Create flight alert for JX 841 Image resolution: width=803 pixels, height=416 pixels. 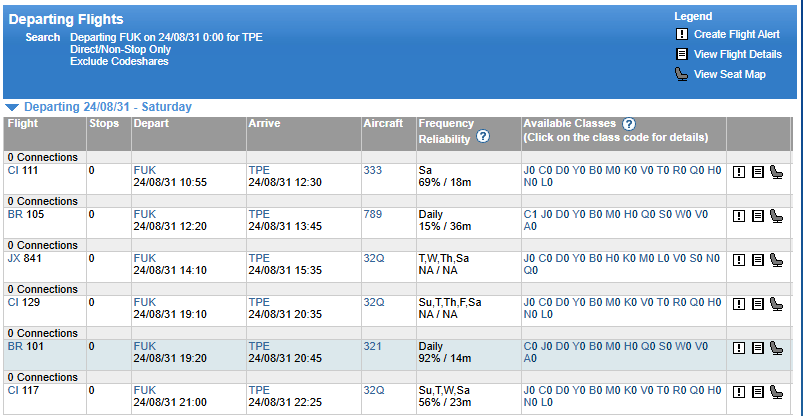738,260
